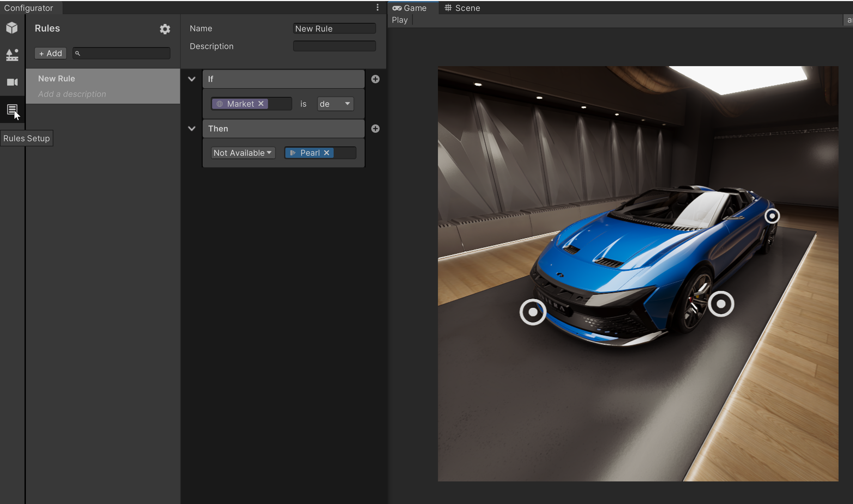Click the Not Available action dropdown
Screen dimensions: 853x504
point(242,152)
